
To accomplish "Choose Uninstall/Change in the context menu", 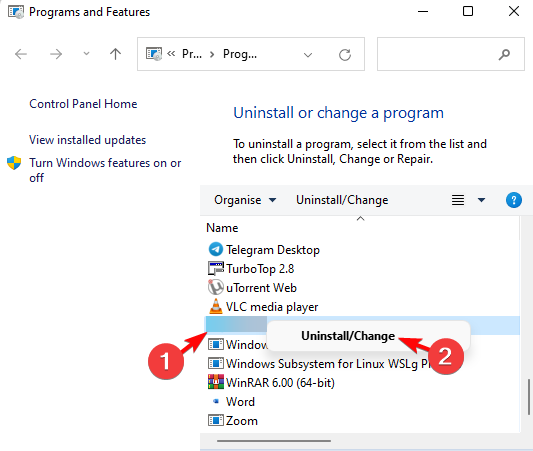I will (348, 336).
